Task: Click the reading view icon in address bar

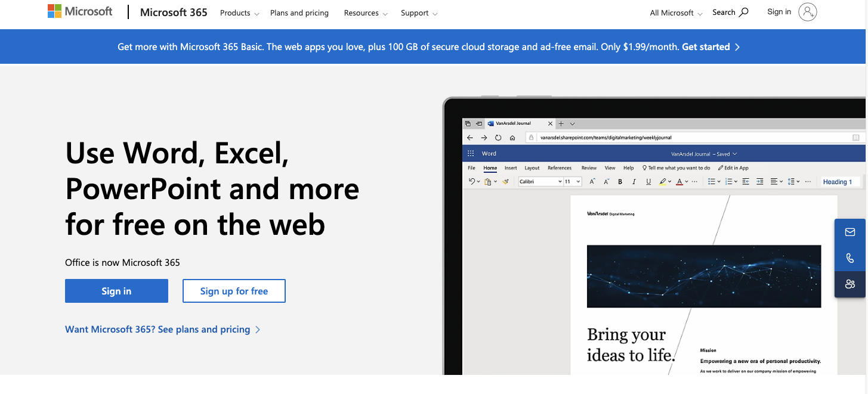Action: tap(855, 138)
